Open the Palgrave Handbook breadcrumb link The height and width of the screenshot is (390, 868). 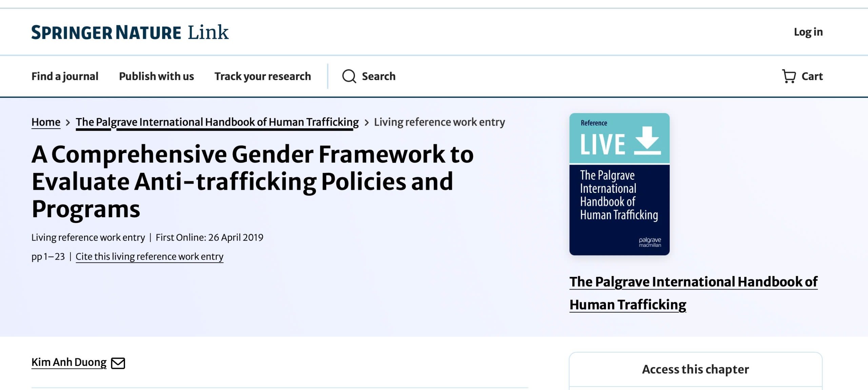click(217, 122)
